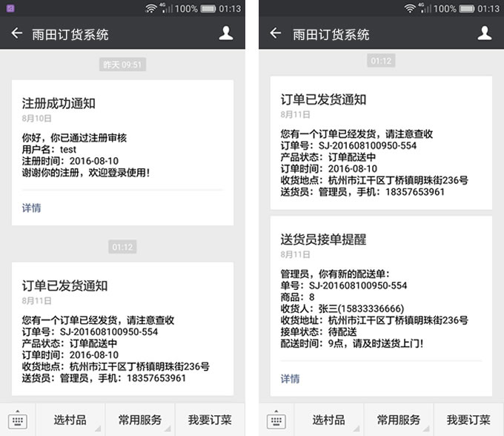Tap the 01:12 timestamp on right phone
504x436 pixels.
pyautogui.click(x=381, y=61)
